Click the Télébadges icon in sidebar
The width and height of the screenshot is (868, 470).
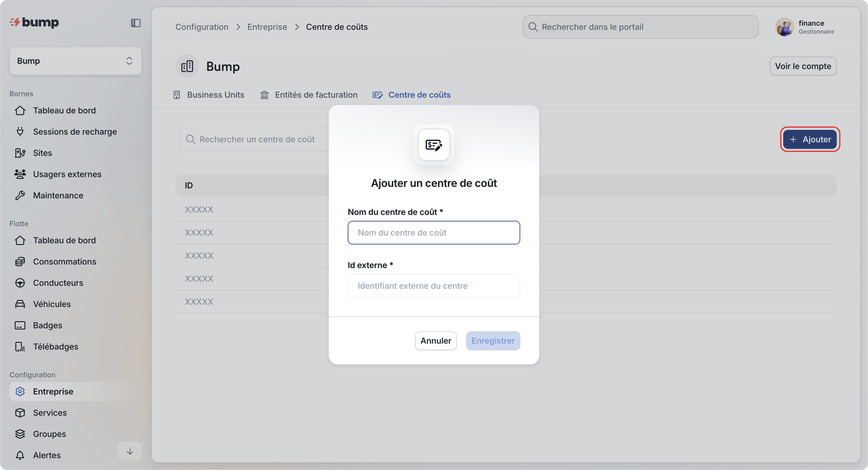pos(20,347)
